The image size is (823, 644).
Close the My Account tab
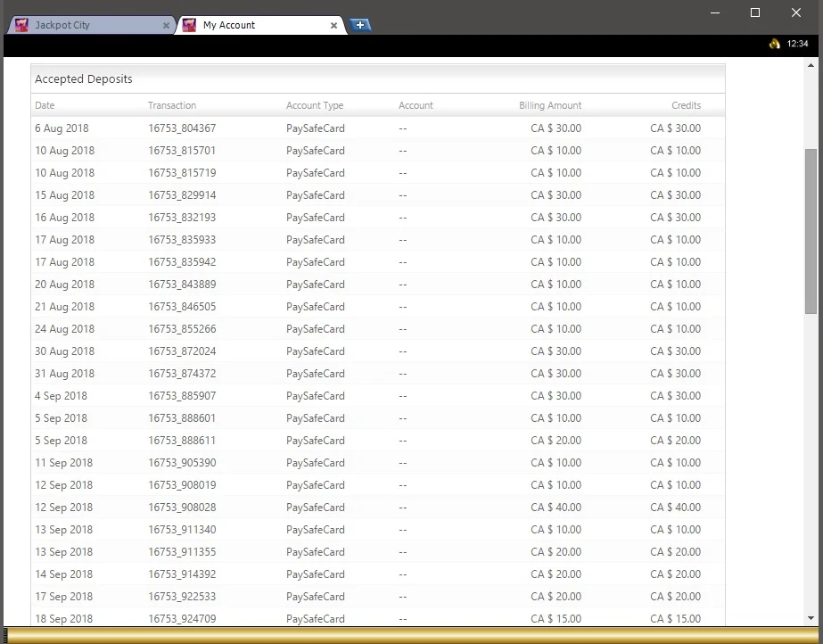pyautogui.click(x=333, y=25)
